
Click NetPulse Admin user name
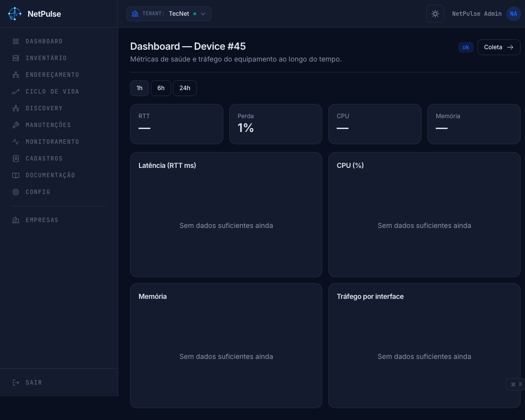point(477,14)
